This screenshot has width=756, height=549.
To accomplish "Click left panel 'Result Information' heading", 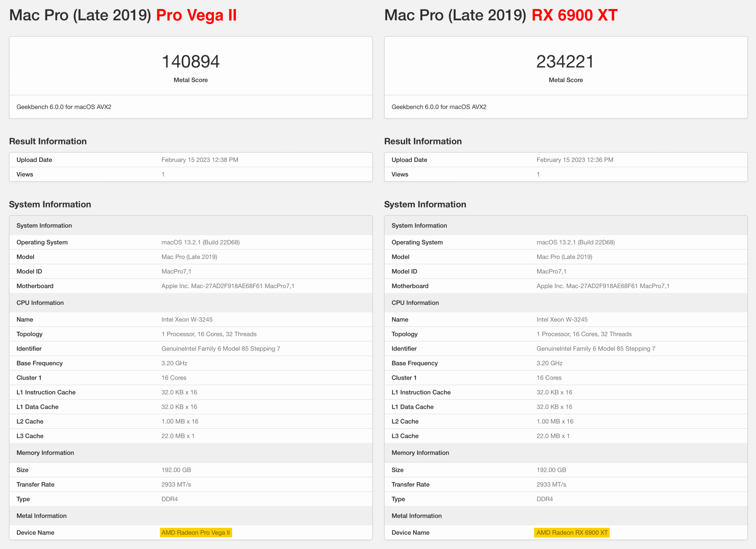I will pos(48,141).
